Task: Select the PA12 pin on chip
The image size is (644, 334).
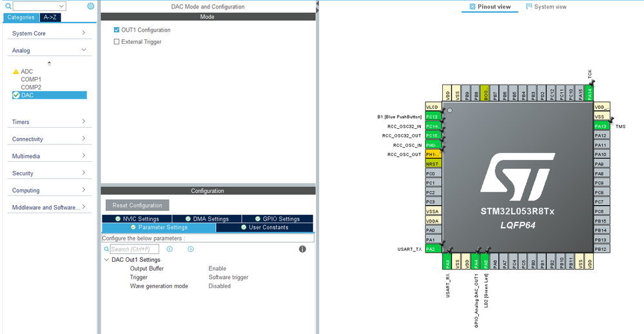Action: [x=601, y=135]
